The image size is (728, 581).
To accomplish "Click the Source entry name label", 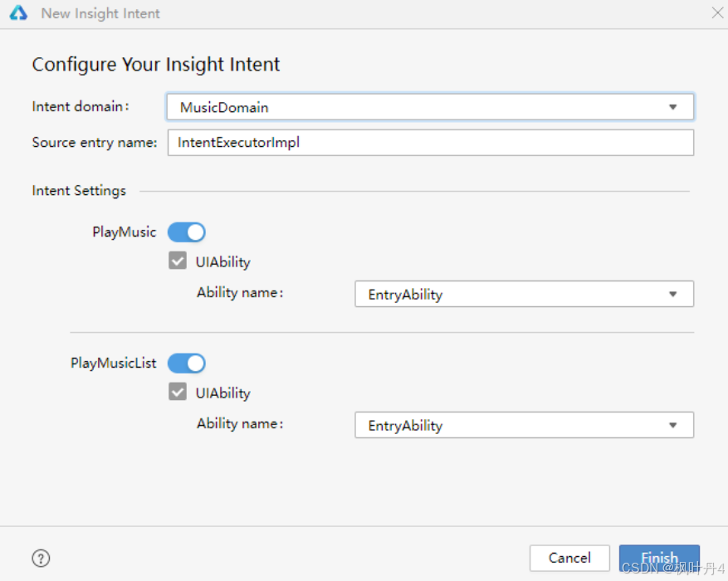I will (94, 143).
